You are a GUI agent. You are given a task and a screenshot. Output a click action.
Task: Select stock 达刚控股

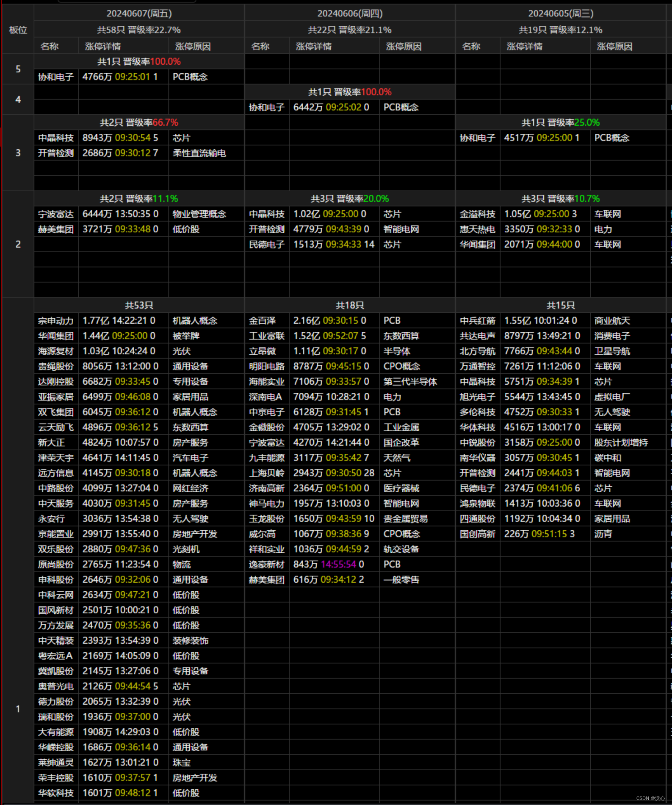[x=56, y=382]
